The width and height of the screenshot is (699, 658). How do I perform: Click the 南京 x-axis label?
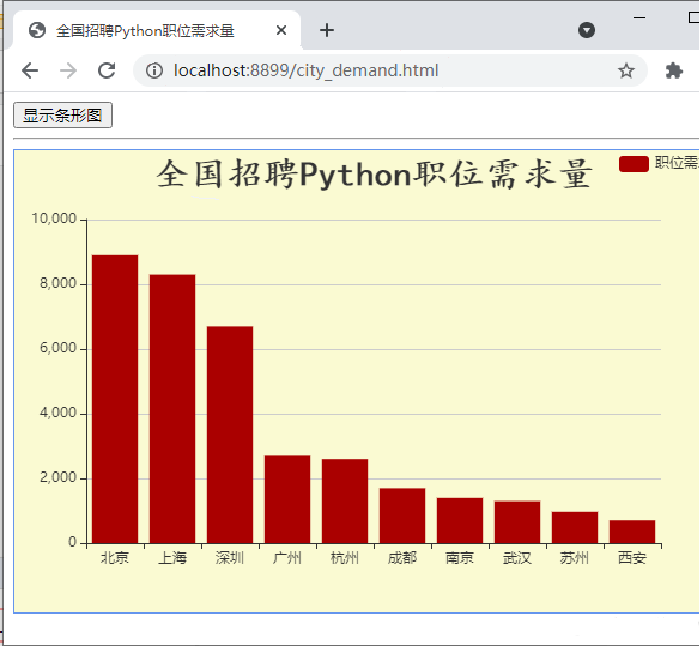pyautogui.click(x=460, y=558)
